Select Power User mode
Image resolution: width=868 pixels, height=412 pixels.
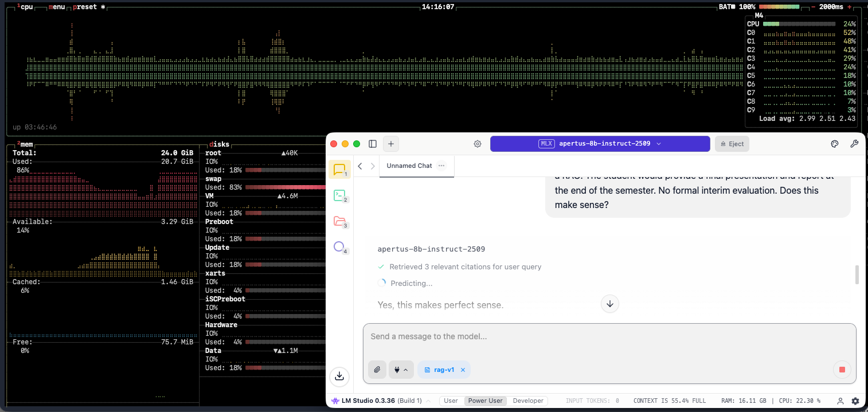485,401
